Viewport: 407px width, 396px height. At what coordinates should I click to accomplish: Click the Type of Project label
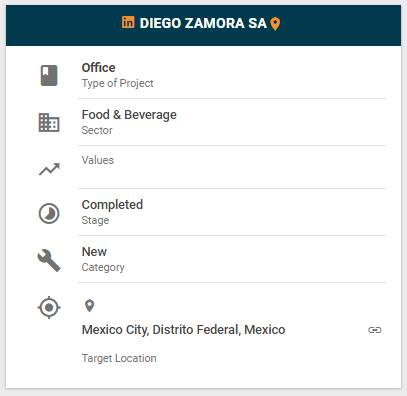click(x=118, y=83)
